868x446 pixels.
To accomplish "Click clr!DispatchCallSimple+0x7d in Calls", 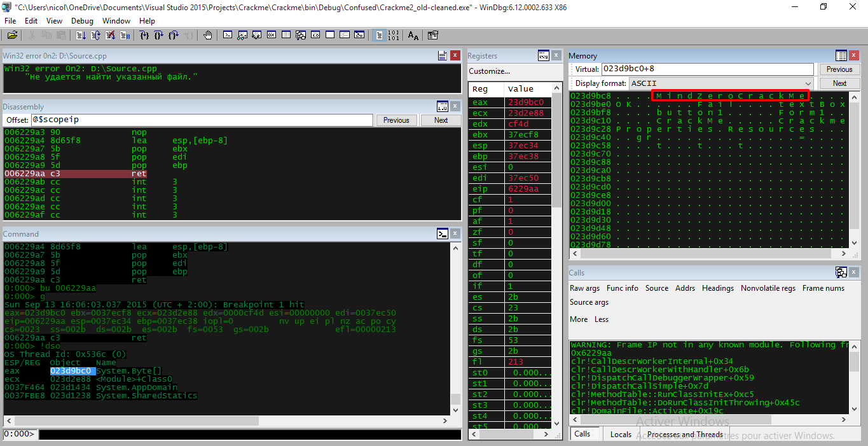I will point(639,386).
